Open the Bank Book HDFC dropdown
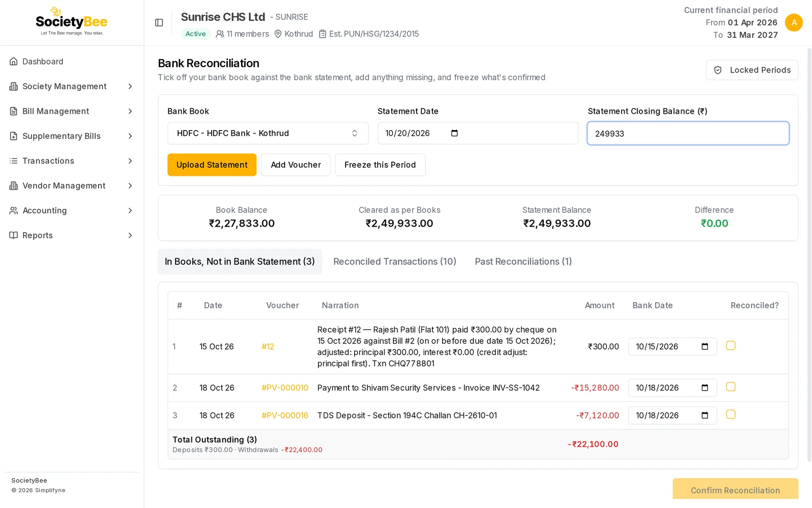Viewport: 812px width, 508px height. click(x=268, y=133)
